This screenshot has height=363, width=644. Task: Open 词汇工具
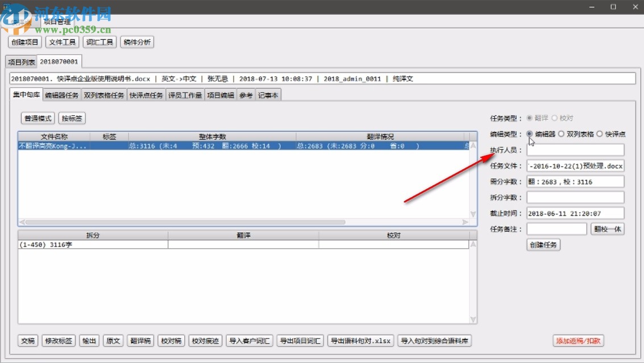pyautogui.click(x=99, y=42)
